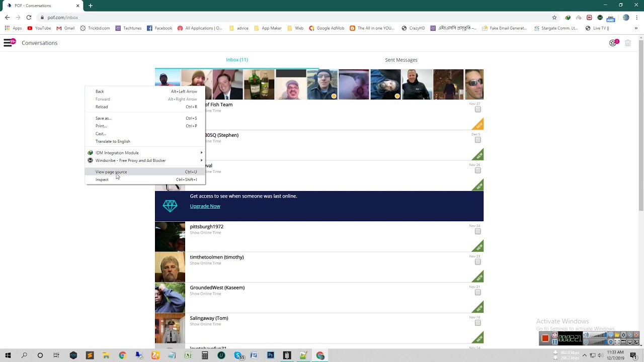Stop recording with red button
This screenshot has width=644, height=362.
[x=545, y=338]
